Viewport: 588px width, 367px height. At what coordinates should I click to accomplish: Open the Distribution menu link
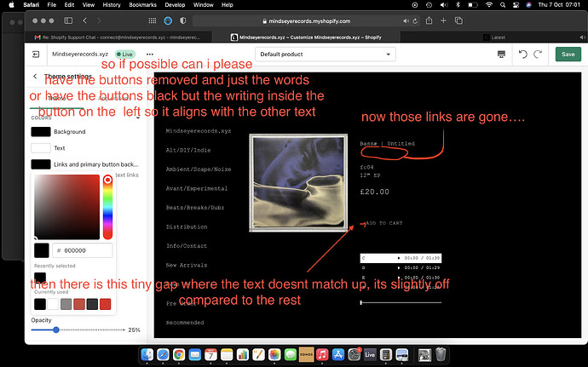[x=187, y=227]
